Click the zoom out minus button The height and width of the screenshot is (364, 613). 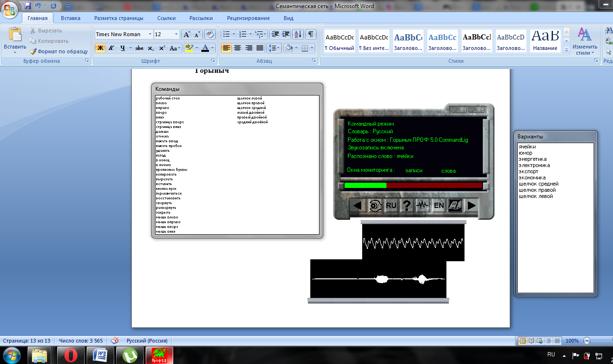pos(587,341)
